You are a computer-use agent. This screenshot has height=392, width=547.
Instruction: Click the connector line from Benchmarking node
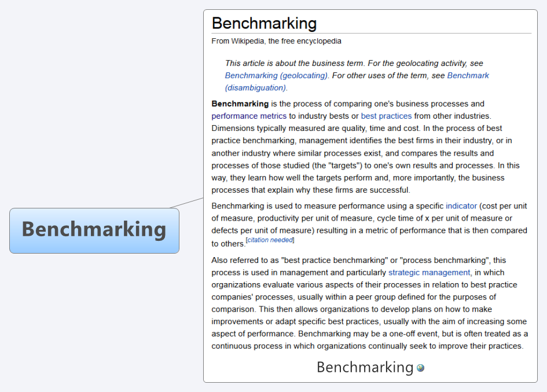(186, 203)
